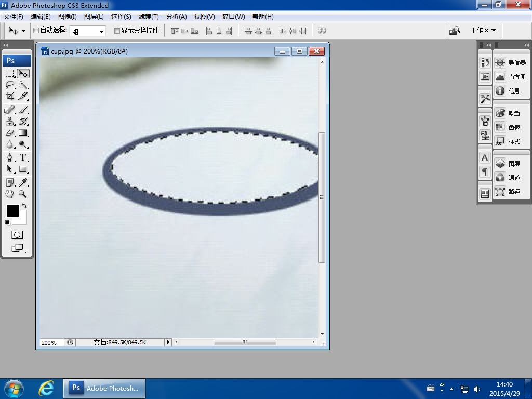Image resolution: width=532 pixels, height=399 pixels.
Task: Open the Layers panel (图层)
Action: [x=511, y=164]
